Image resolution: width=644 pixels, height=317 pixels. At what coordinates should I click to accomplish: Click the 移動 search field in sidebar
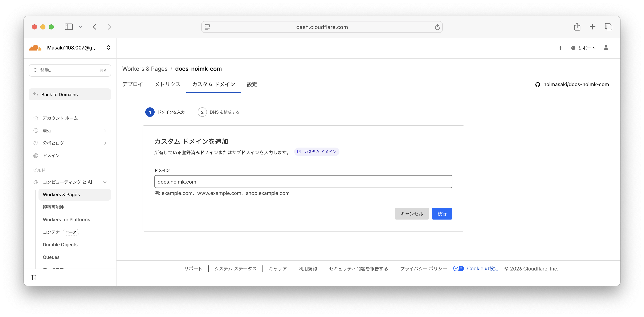(x=70, y=70)
